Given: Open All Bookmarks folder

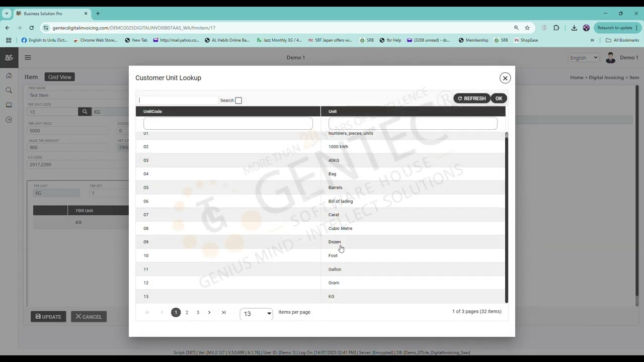Looking at the screenshot, I should tap(622, 40).
